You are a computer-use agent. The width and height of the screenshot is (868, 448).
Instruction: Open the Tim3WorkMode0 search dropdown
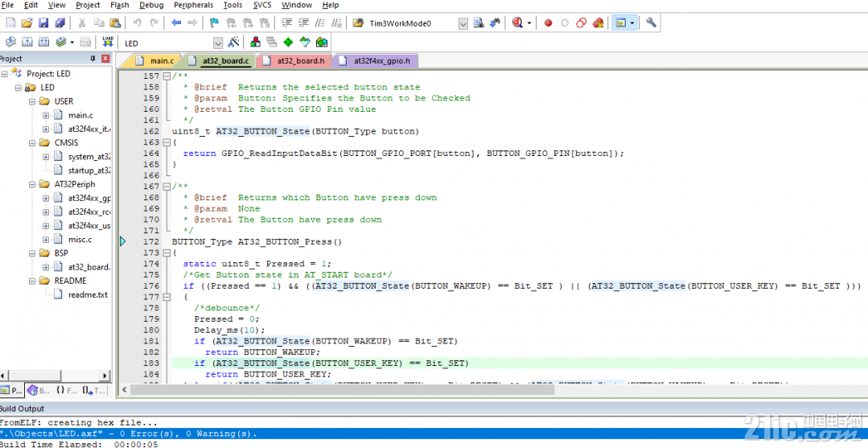(x=463, y=24)
